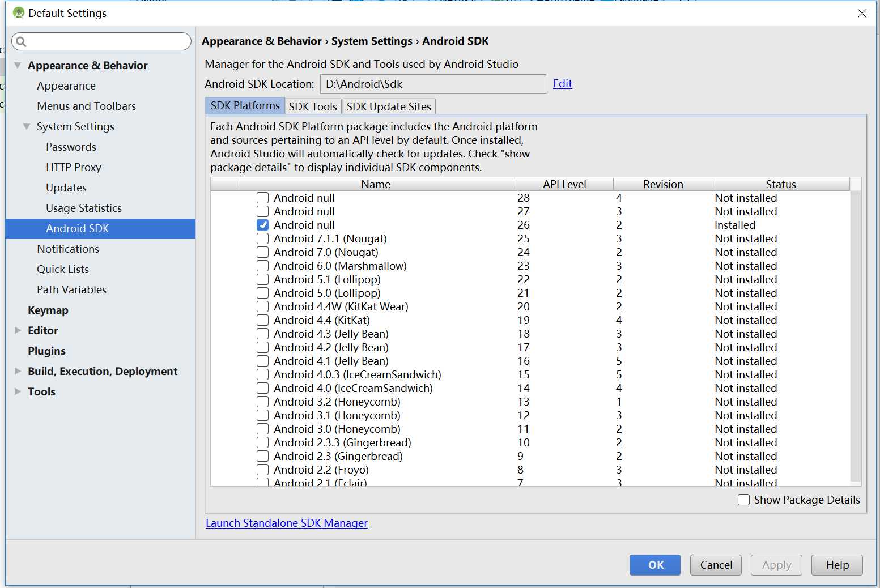Click Launch Standalone SDK Manager link
Image resolution: width=880 pixels, height=588 pixels.
pyautogui.click(x=287, y=523)
